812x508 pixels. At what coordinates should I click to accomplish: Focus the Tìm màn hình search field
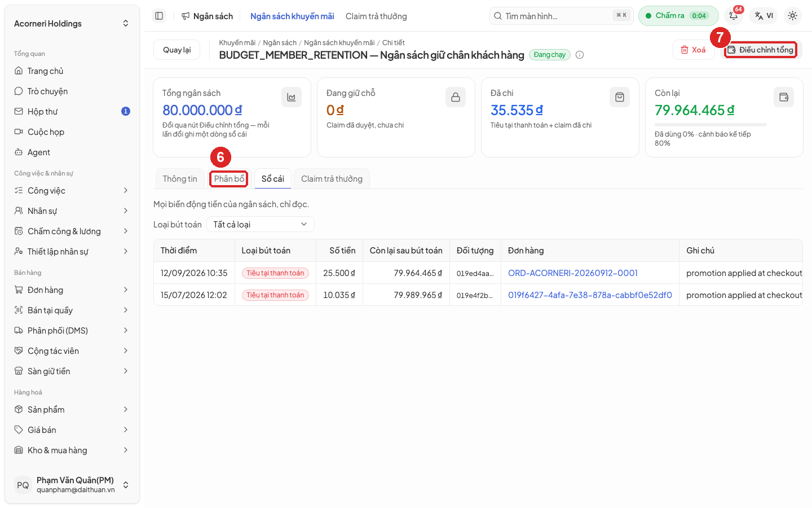click(x=562, y=16)
